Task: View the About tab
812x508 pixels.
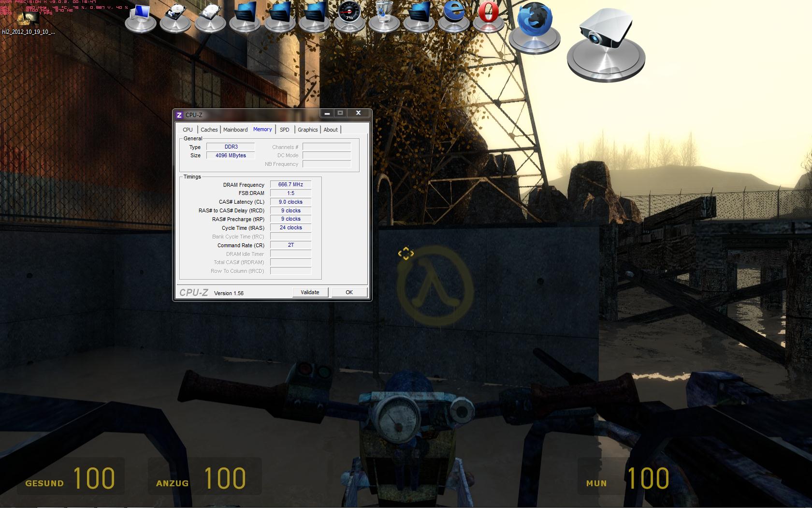Action: (331, 130)
